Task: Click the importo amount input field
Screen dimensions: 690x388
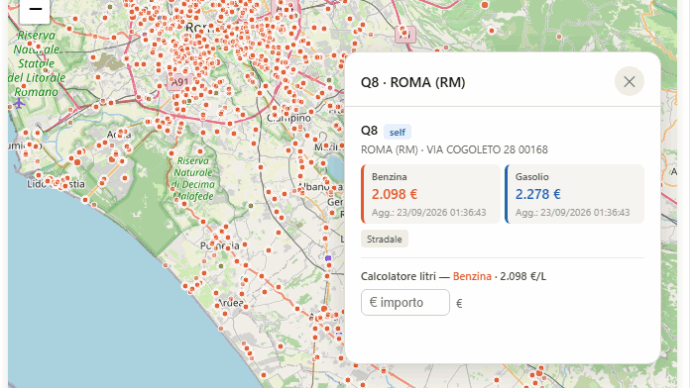Action: pyautogui.click(x=405, y=302)
